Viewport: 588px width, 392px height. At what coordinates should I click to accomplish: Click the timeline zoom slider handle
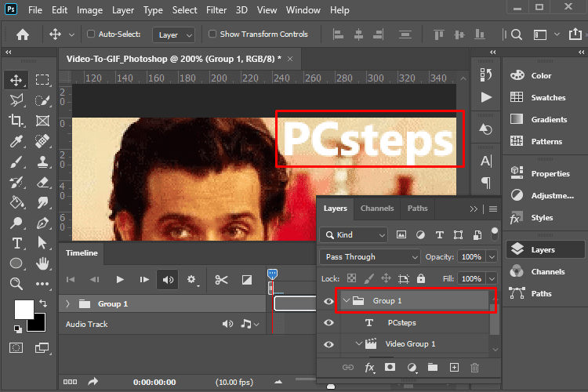[x=330, y=387]
